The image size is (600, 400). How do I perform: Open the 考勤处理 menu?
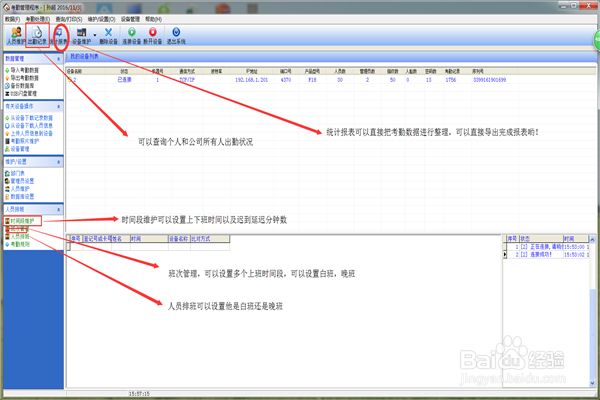point(37,19)
